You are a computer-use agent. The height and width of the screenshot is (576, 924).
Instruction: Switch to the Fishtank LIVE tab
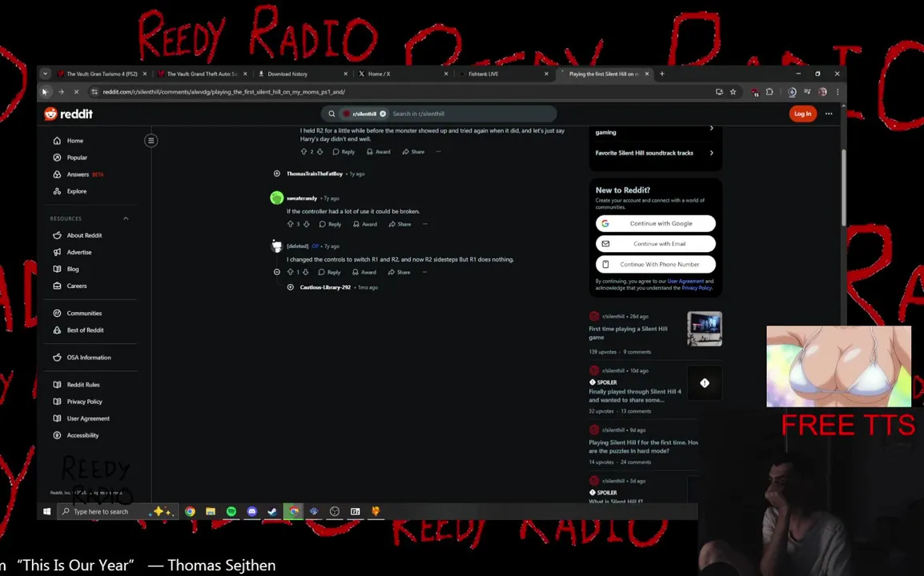(x=504, y=74)
